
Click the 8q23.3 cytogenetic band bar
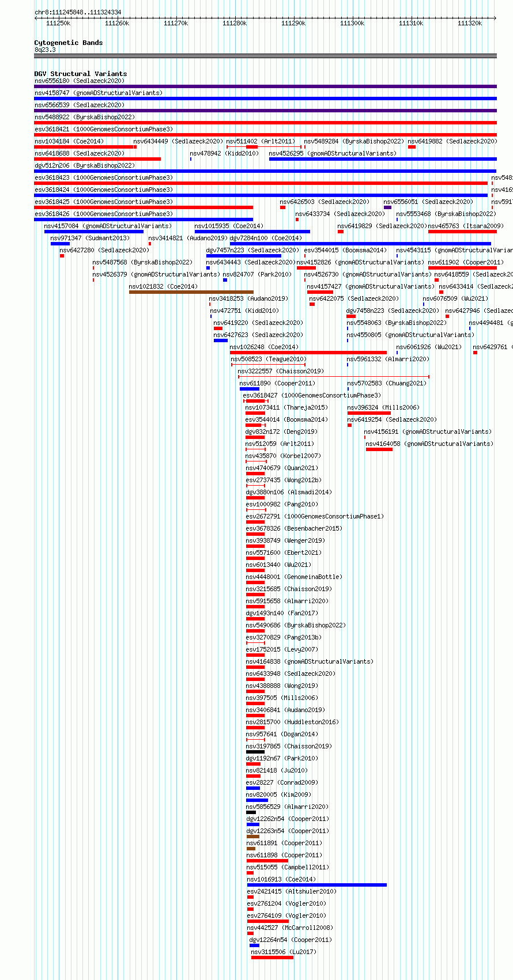click(x=265, y=56)
